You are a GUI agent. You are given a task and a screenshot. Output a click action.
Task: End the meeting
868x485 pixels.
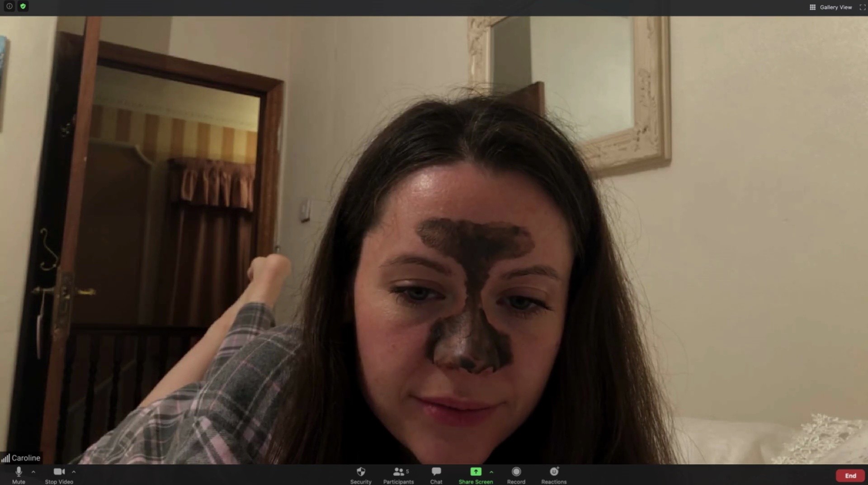point(850,475)
